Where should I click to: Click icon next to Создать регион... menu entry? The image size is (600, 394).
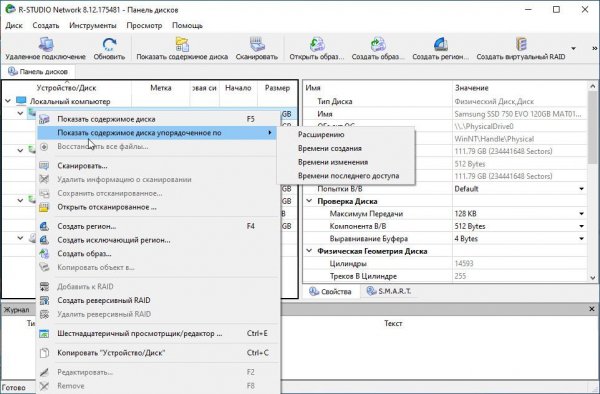coord(44,226)
